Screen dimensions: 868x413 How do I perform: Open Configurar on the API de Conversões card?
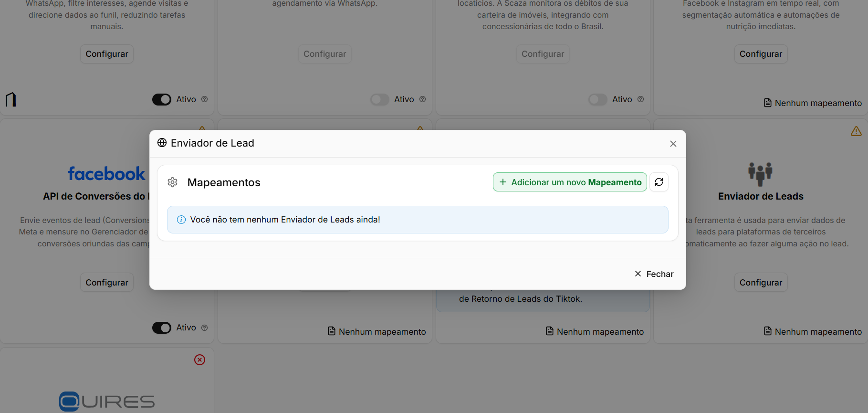point(107,282)
